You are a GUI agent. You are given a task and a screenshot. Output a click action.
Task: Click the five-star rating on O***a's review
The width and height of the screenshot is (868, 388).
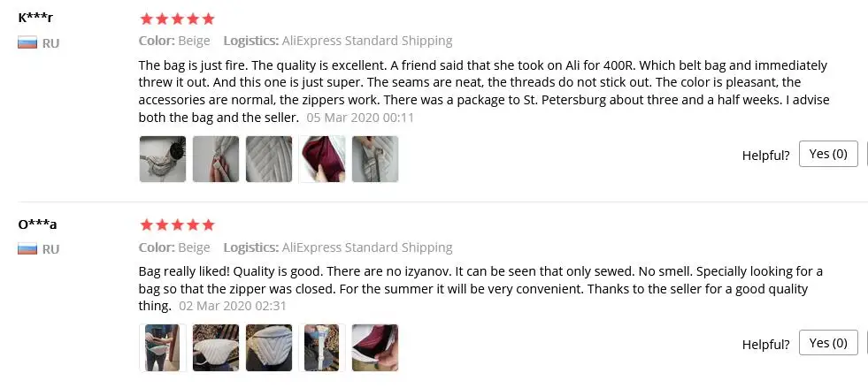(177, 225)
